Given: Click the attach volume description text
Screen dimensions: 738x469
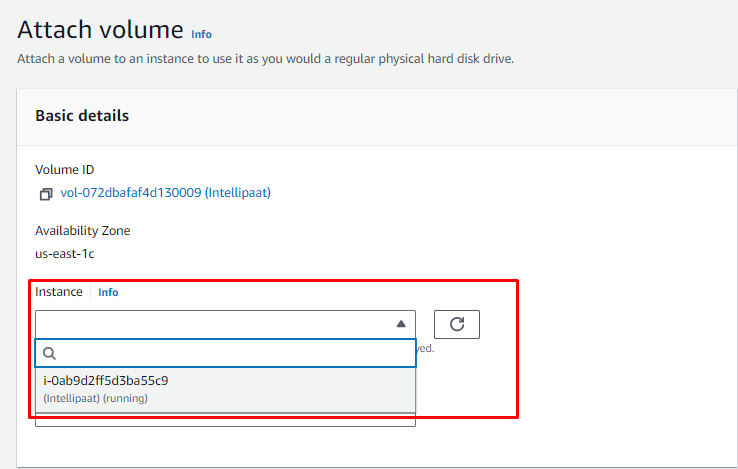Looking at the screenshot, I should tap(265, 59).
